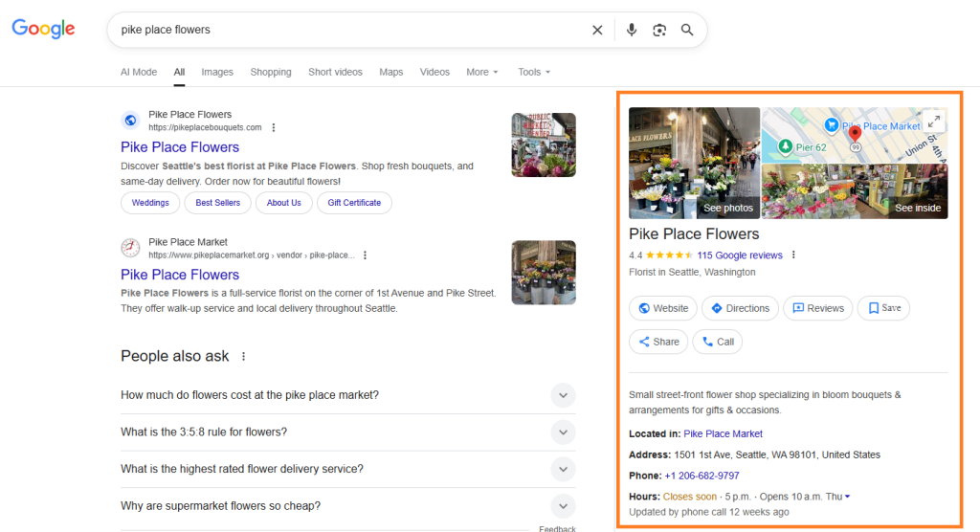Screen dimensions: 980x532
Task: Open the More dropdown menu
Action: (482, 72)
